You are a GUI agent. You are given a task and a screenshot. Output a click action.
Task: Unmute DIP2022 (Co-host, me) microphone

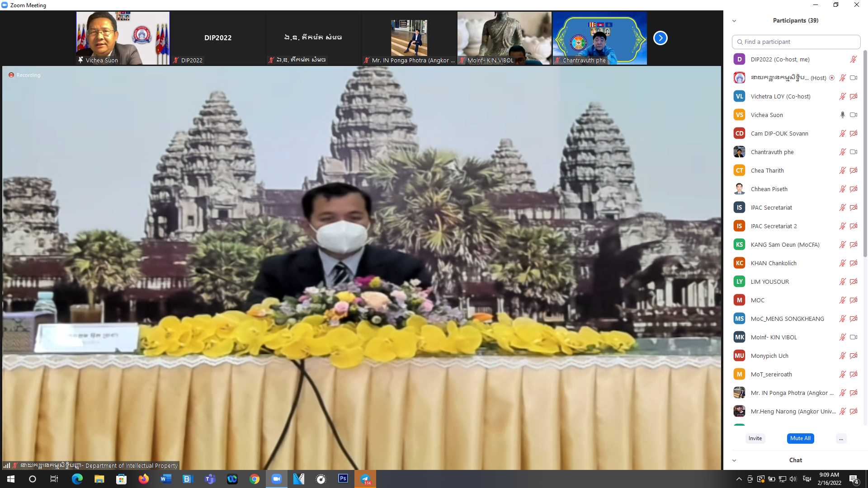click(x=854, y=59)
